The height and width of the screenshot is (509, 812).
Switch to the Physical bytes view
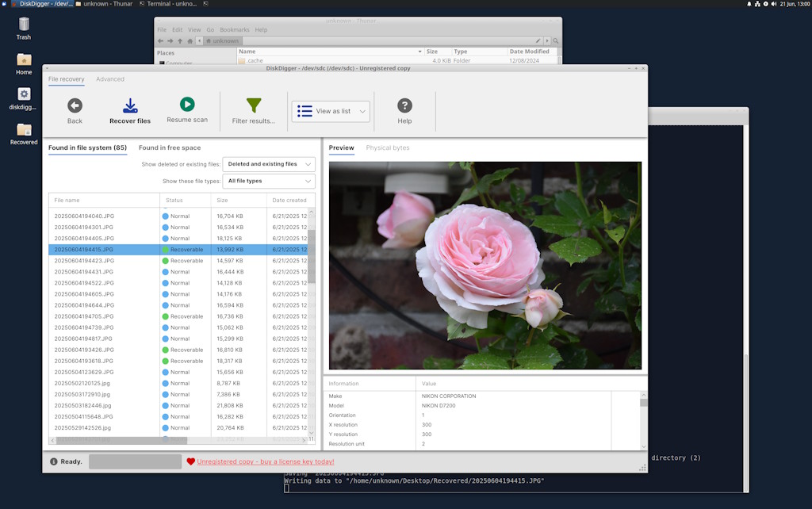pos(388,146)
